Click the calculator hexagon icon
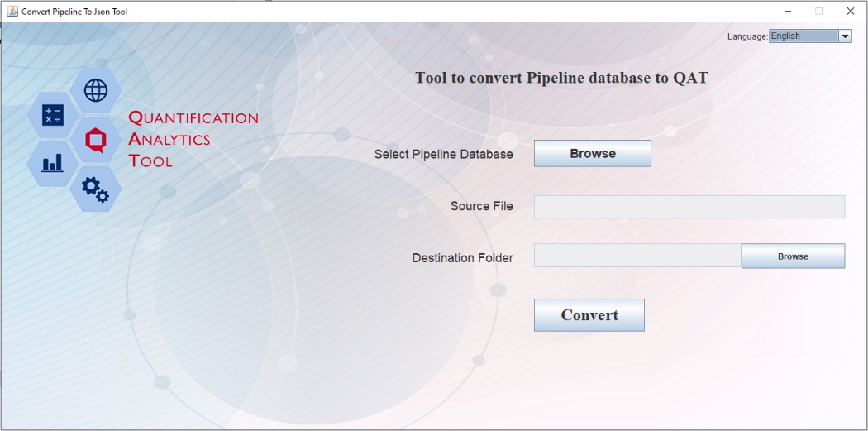This screenshot has width=868, height=431. pos(53,115)
